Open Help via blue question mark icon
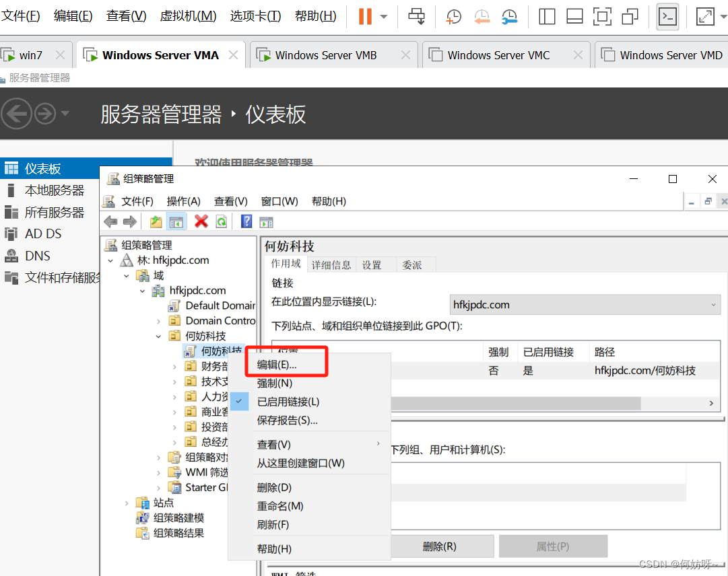 [x=246, y=222]
